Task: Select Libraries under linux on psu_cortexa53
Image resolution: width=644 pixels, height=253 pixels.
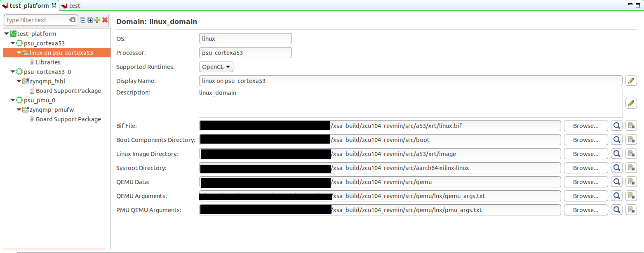Action: click(48, 62)
